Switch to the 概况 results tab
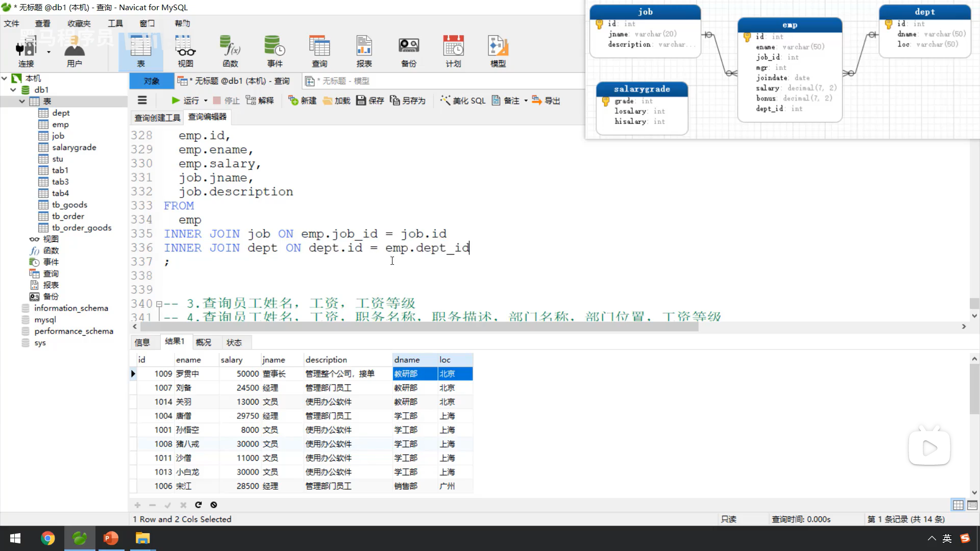980x551 pixels. coord(203,342)
